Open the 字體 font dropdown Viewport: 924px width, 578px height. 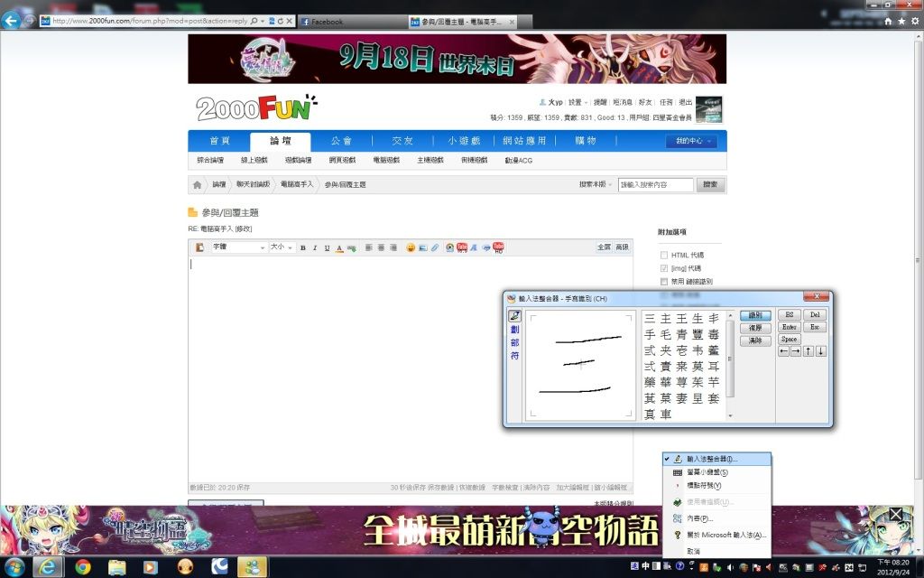(x=238, y=247)
